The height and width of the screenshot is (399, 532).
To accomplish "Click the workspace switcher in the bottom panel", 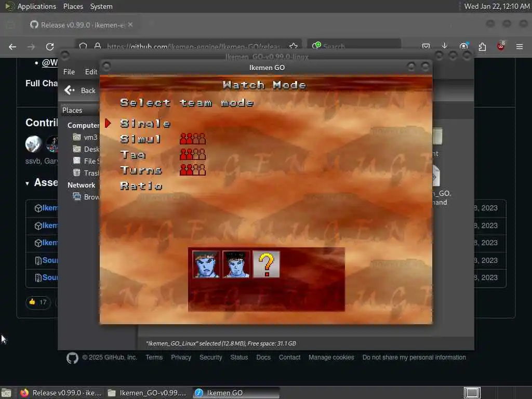I will coord(472,393).
